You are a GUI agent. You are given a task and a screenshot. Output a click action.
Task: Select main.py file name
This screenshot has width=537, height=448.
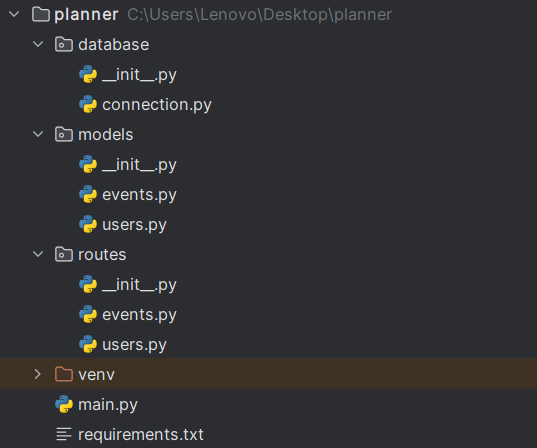[x=108, y=405]
